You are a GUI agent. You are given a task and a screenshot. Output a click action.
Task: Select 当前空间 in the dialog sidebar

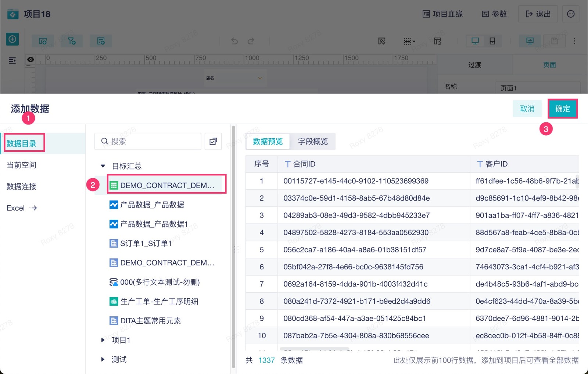(22, 165)
